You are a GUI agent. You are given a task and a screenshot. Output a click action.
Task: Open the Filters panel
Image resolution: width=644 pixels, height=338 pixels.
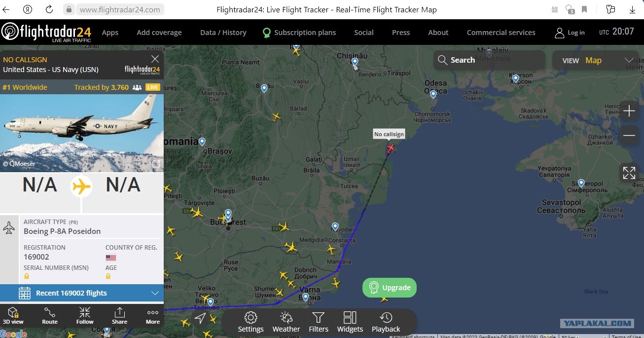coord(319,322)
